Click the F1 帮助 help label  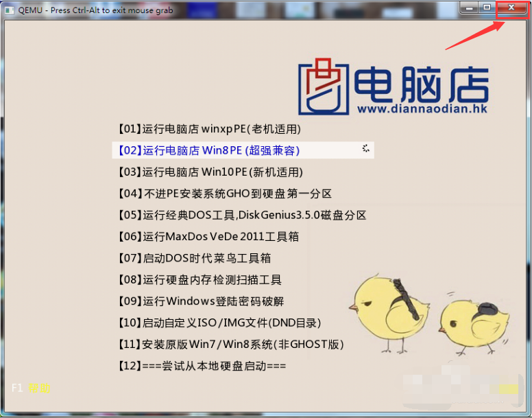pos(31,388)
